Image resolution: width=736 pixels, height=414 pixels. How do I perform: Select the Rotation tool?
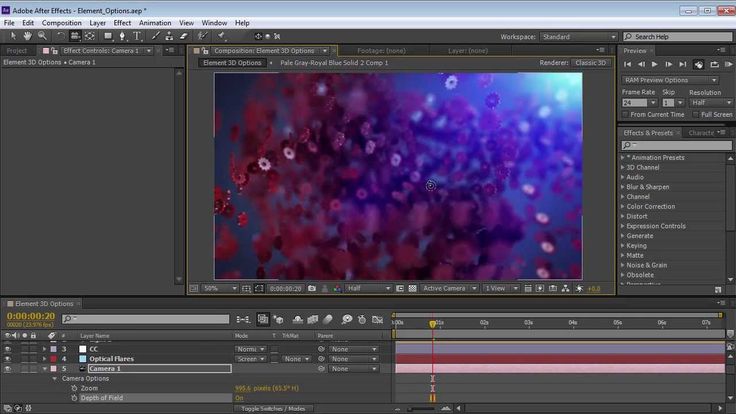pos(60,36)
